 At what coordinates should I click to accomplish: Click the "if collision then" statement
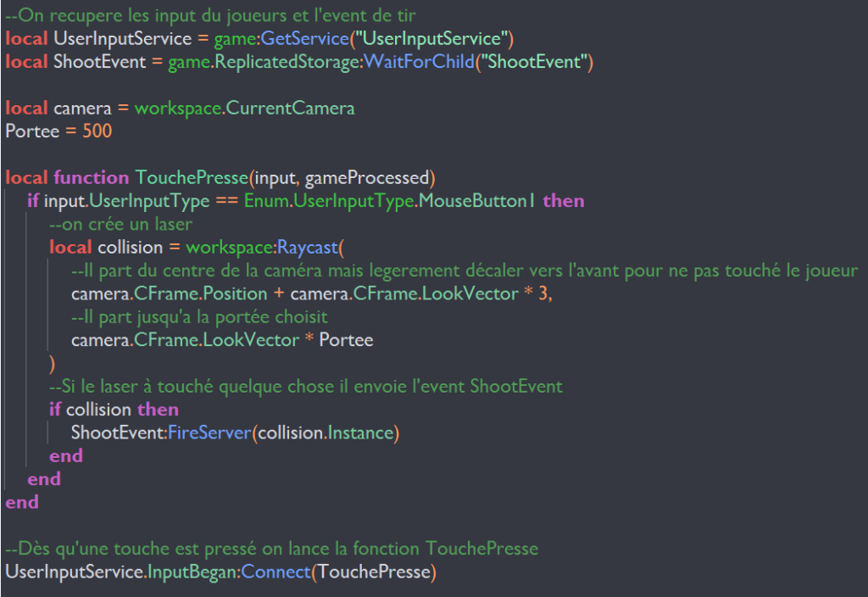tap(114, 410)
